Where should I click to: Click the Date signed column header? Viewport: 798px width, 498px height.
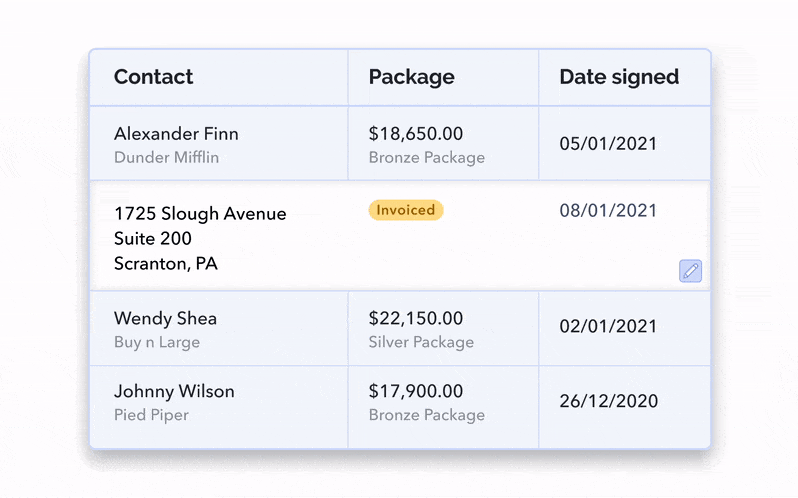[x=619, y=77]
